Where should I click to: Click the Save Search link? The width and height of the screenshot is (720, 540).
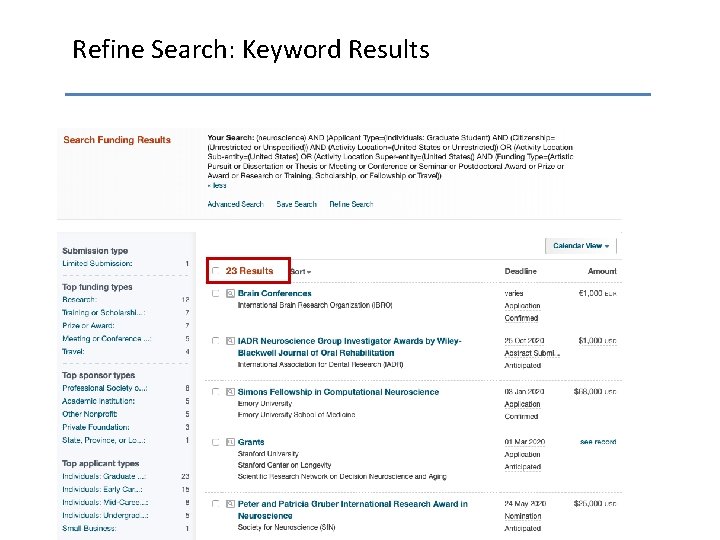tap(296, 204)
